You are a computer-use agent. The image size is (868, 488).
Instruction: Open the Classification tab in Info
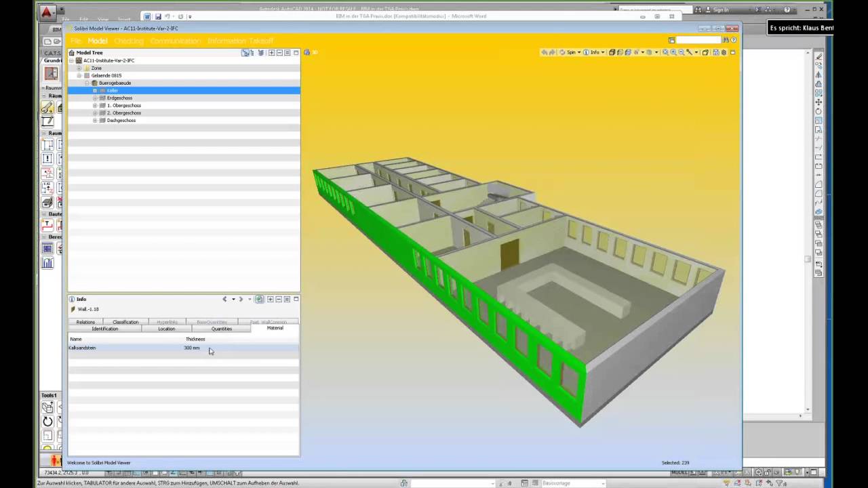(125, 322)
